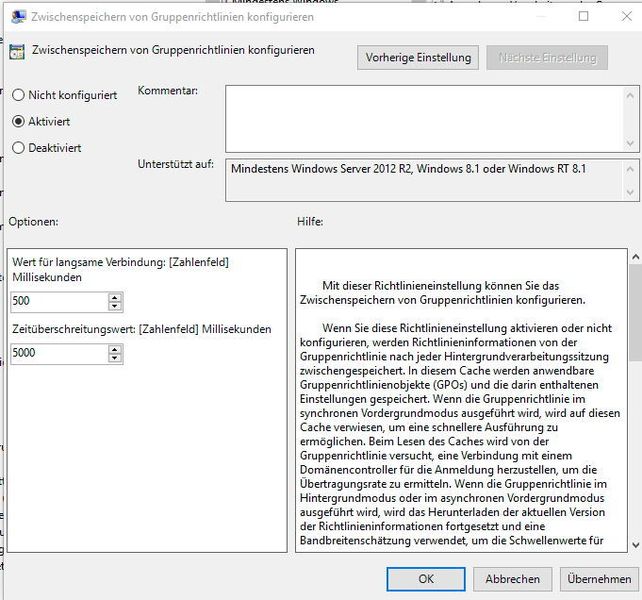
Task: Close the dialog with the X button
Action: (x=626, y=16)
